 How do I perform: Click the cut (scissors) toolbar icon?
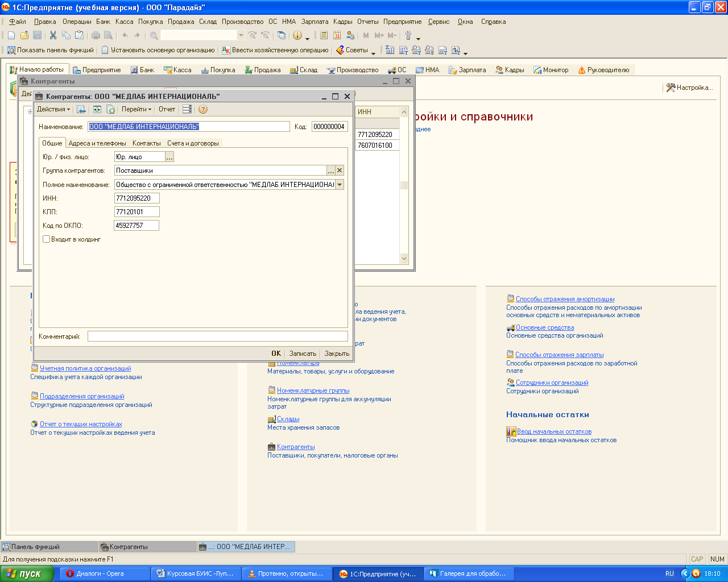pos(53,35)
